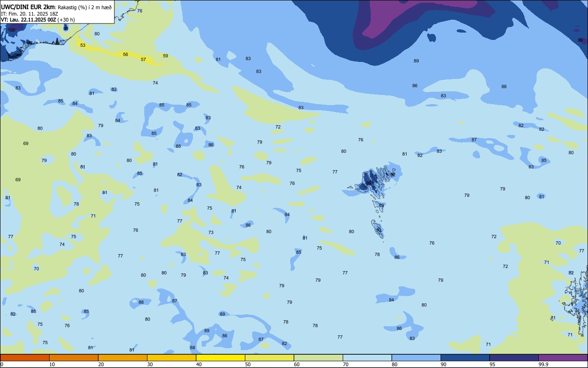Select the '60' legend tick label

coord(297,364)
